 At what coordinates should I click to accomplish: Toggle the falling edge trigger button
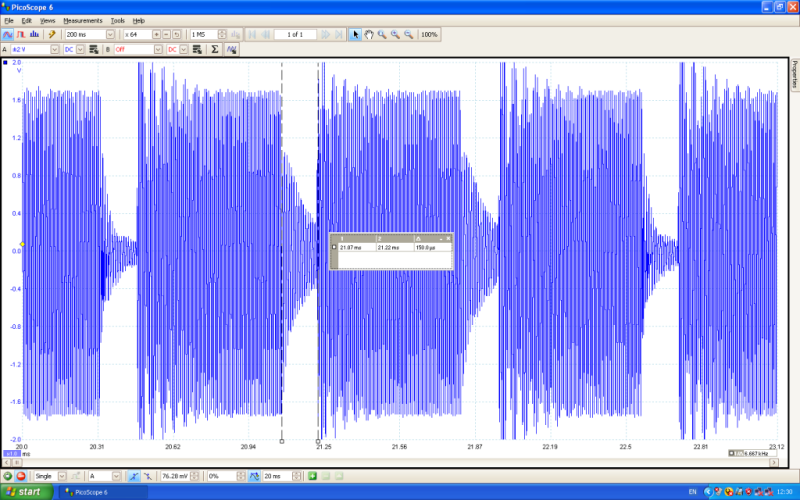[148, 476]
